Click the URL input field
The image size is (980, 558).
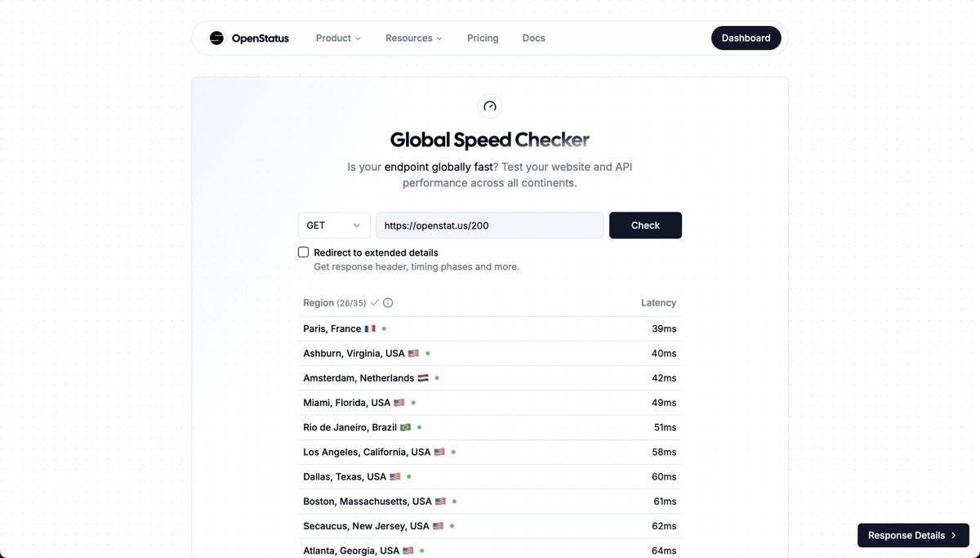[490, 225]
